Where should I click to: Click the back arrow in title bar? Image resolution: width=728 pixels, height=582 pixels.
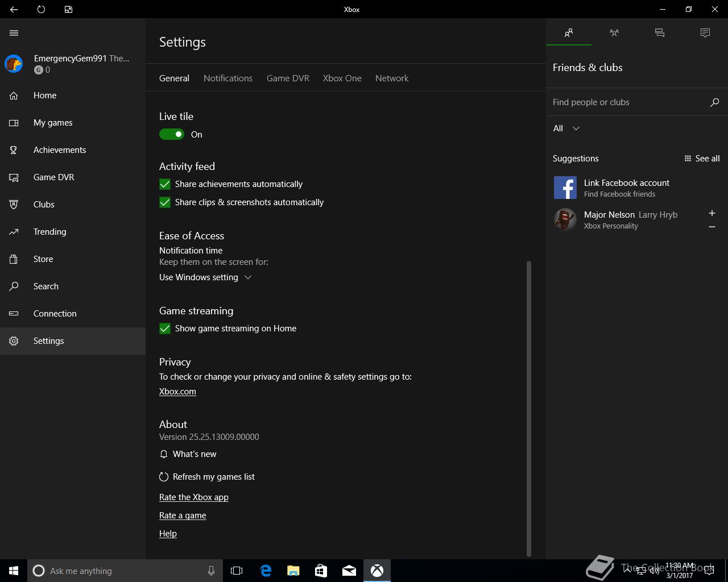tap(14, 9)
